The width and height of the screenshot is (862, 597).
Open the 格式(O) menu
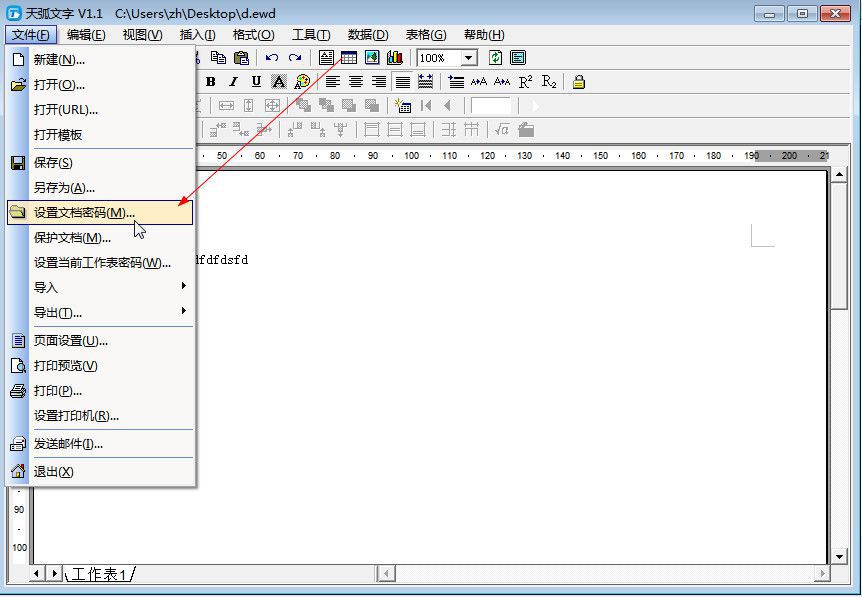pos(253,35)
